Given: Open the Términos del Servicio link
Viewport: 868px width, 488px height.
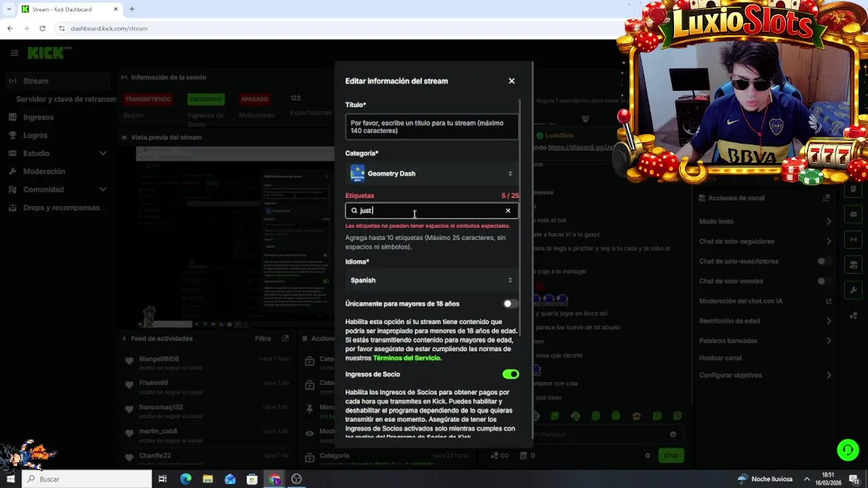Looking at the screenshot, I should [406, 358].
